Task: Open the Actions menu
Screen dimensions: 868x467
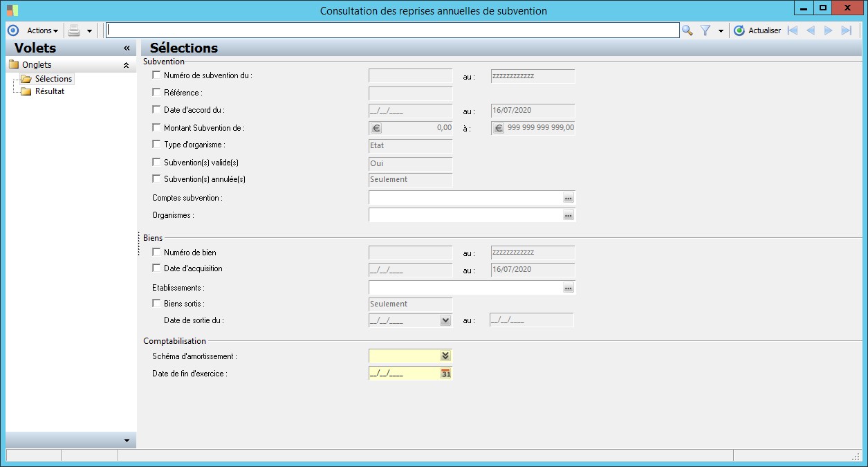Action: (x=42, y=30)
